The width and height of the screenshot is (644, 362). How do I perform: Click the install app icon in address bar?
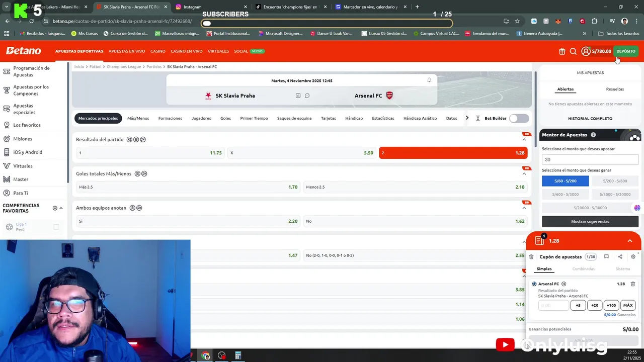506,21
